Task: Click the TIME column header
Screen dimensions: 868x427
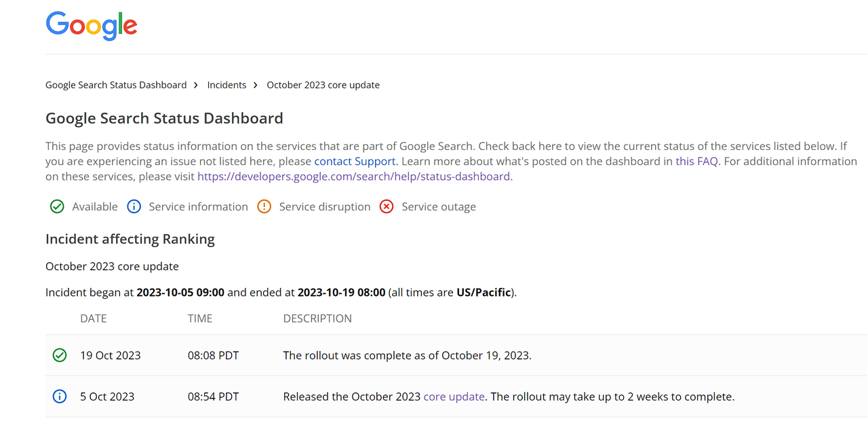Action: click(200, 318)
